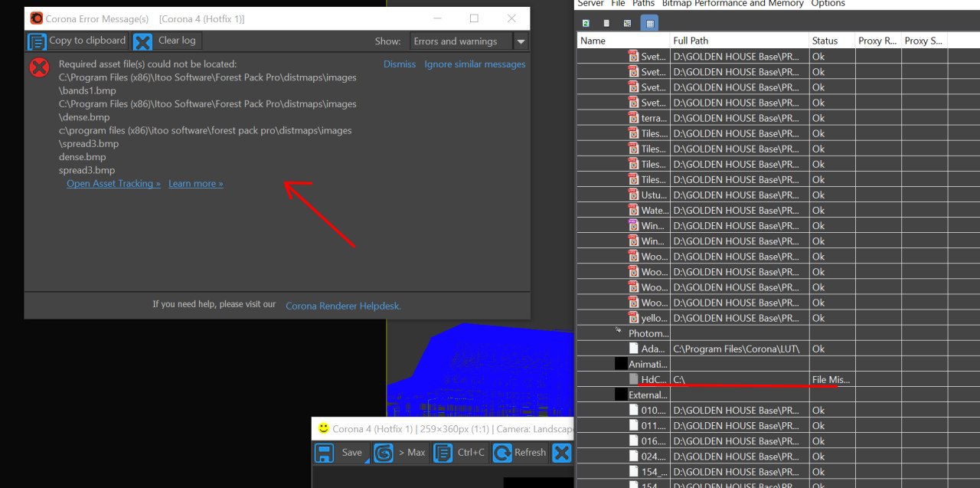Open Options menu in Asset Tracking
Image resolution: width=980 pixels, height=488 pixels.
tap(828, 4)
